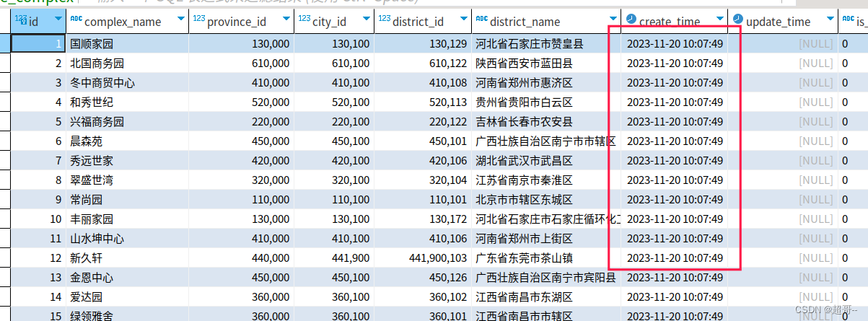Select province_id cell 520,000
Viewport: 868px width, 321px height.
(241, 102)
